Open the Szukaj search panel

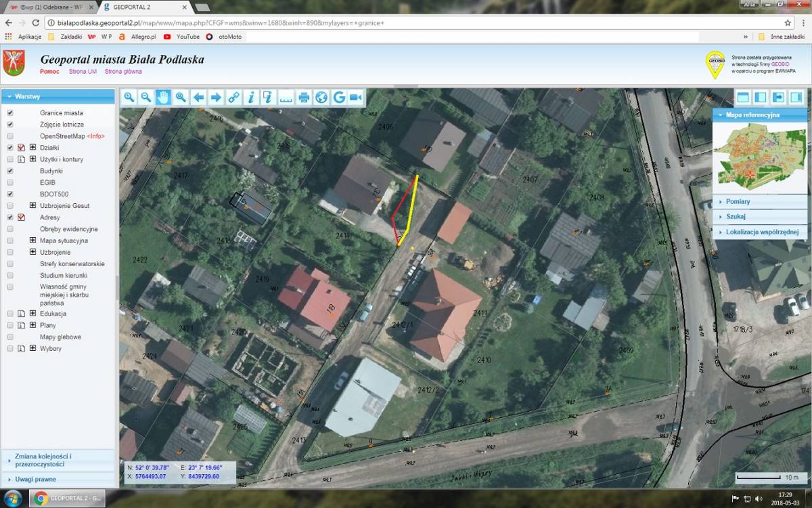(736, 217)
